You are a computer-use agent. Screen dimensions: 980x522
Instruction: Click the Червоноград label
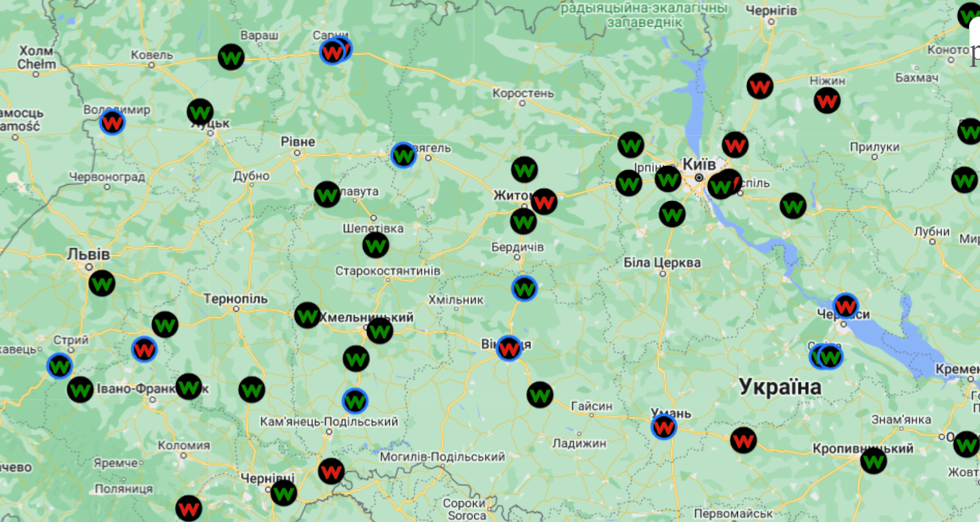pos(107,177)
